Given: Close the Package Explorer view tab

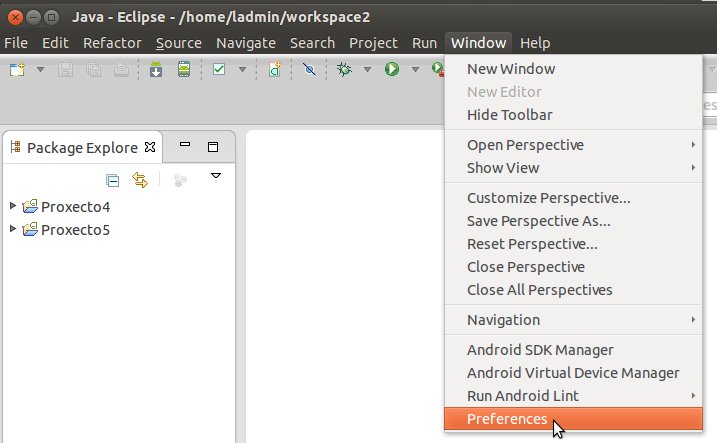Looking at the screenshot, I should pyautogui.click(x=150, y=147).
